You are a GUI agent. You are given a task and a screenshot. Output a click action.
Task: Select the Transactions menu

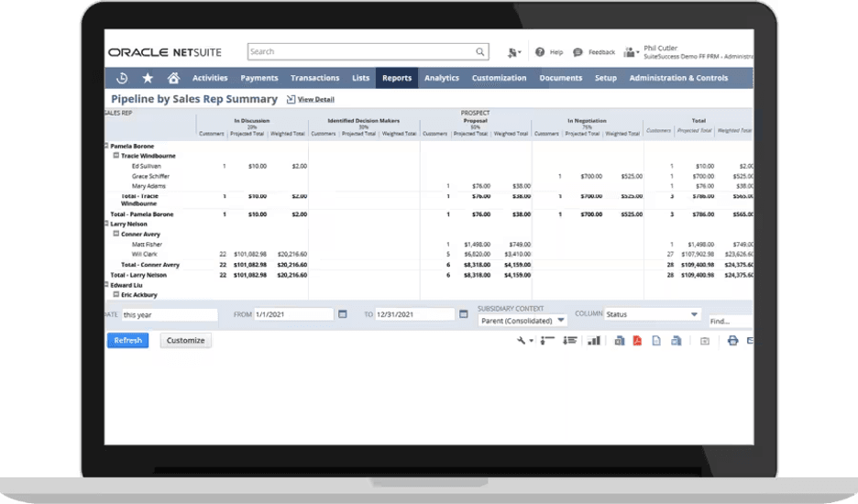pyautogui.click(x=314, y=78)
